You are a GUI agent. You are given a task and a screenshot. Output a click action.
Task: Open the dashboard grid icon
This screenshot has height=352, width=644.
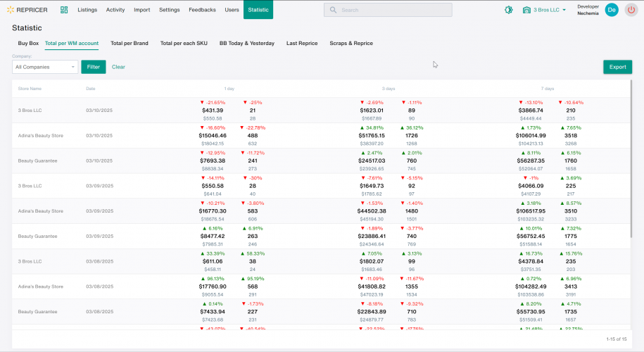pos(64,10)
